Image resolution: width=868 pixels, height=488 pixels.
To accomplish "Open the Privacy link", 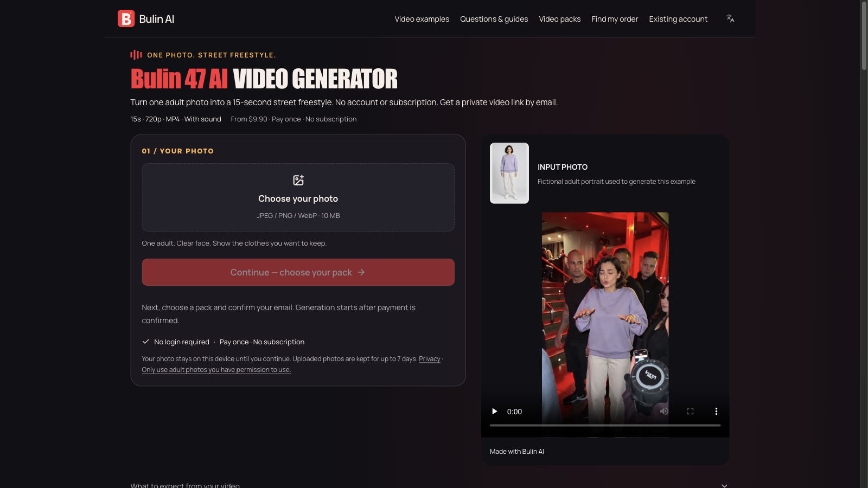I will point(429,359).
